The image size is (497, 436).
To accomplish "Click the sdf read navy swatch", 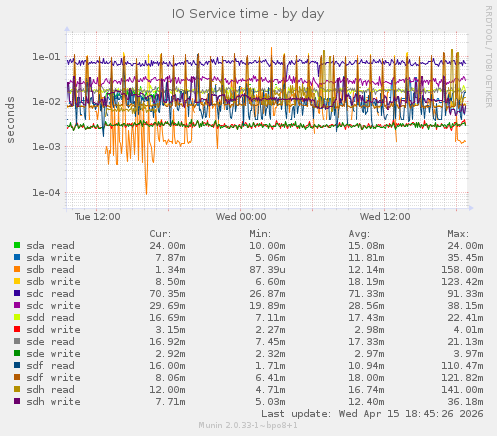I will (17, 365).
